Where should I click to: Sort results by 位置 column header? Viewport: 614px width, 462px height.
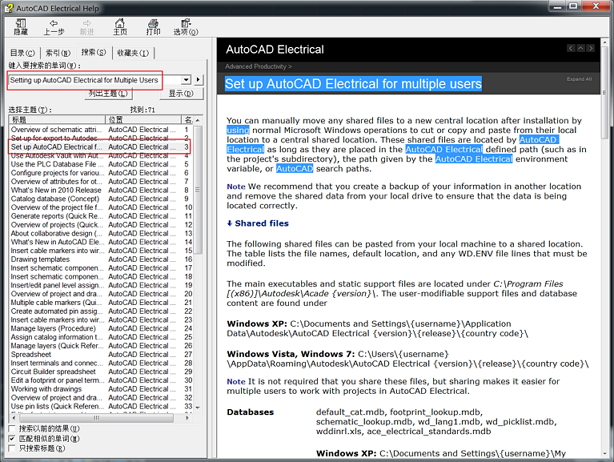pyautogui.click(x=143, y=119)
